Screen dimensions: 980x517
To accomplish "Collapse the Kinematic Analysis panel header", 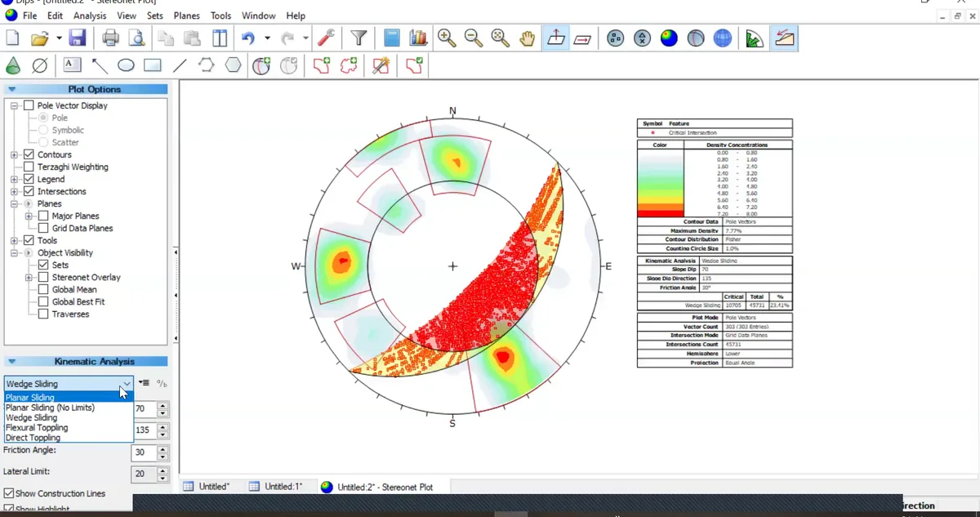I will 86,361.
